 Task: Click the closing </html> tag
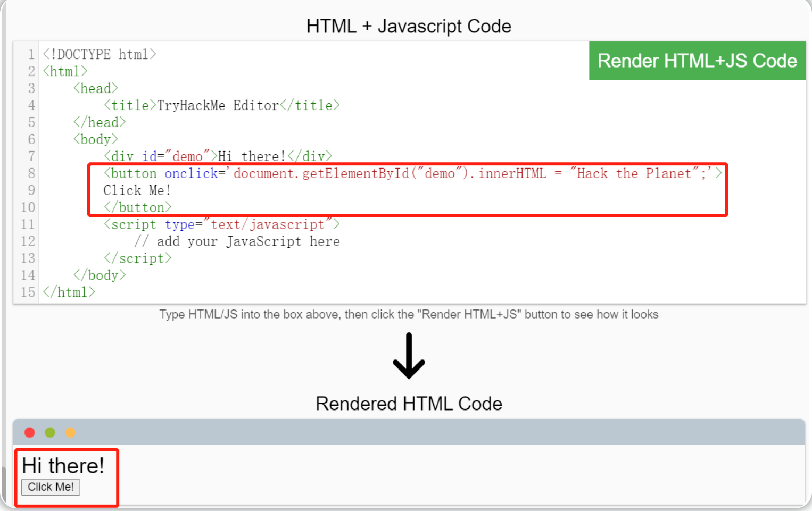[x=69, y=292]
